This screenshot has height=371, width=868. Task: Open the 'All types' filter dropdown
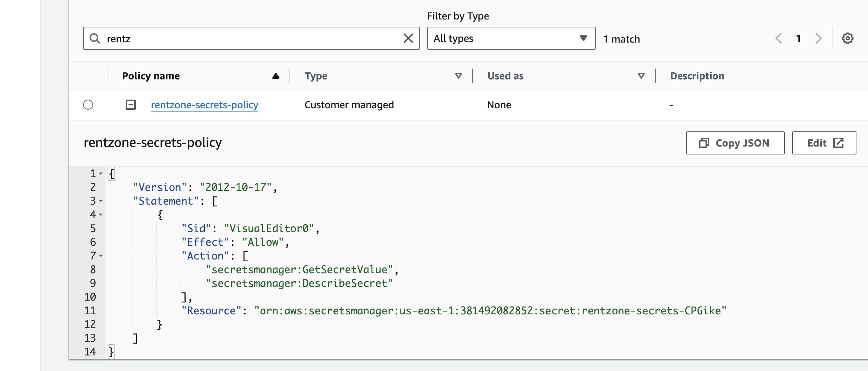click(511, 38)
